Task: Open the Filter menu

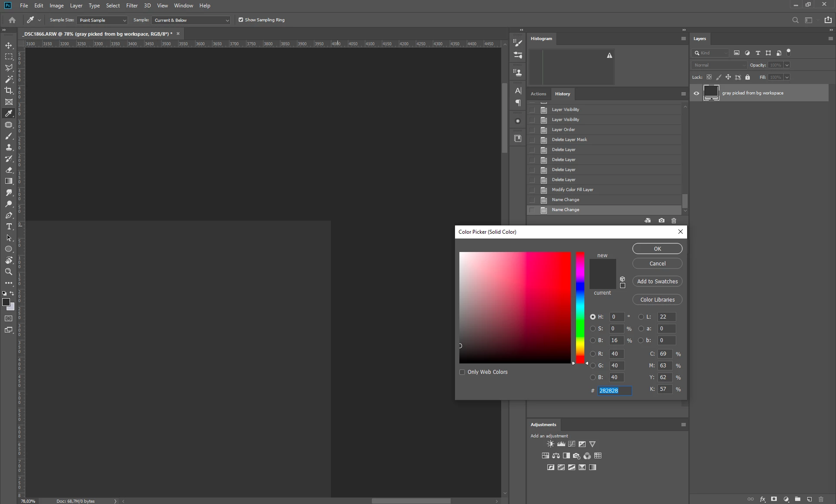Action: tap(131, 6)
